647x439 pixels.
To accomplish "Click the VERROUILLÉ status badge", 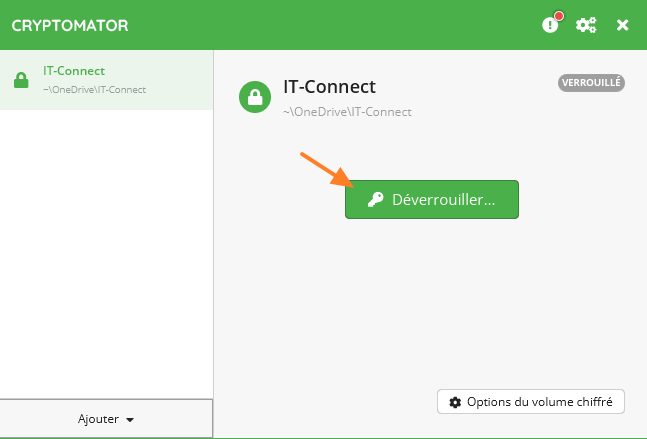I will point(591,83).
